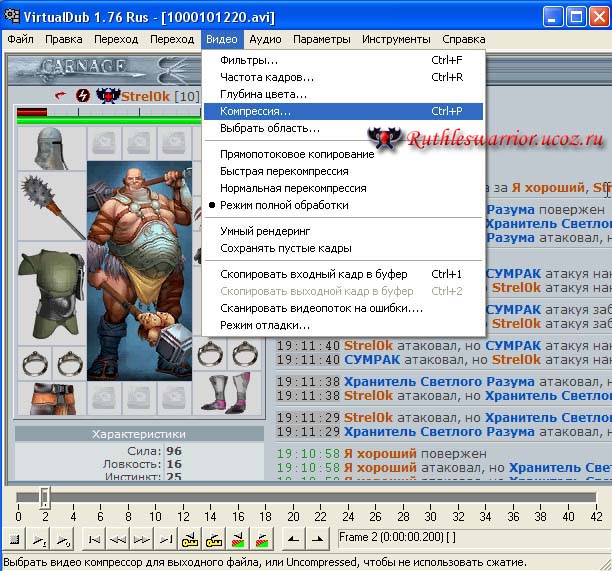
Task: Click the Stop playback button
Action: pos(14,539)
